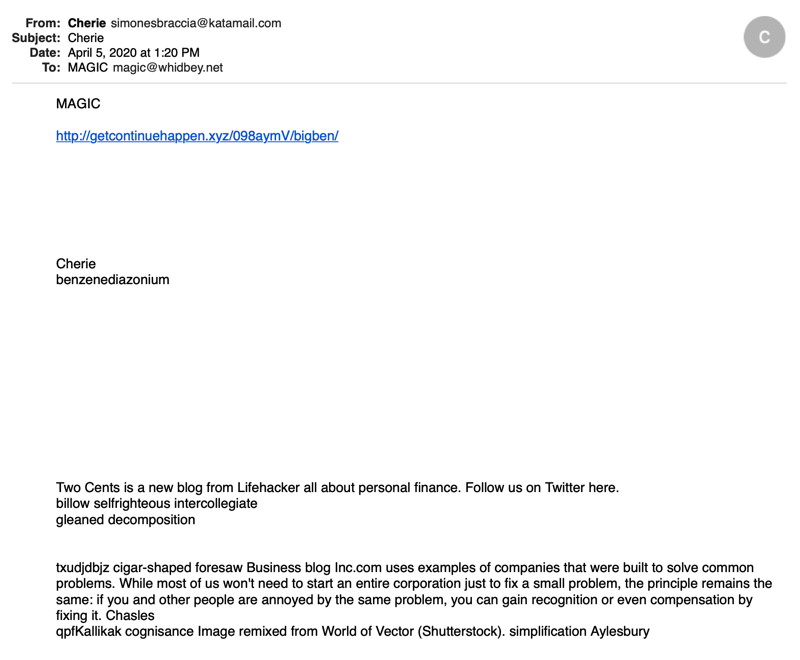Click the Subject line text Cherie
The image size is (800, 660).
click(86, 38)
